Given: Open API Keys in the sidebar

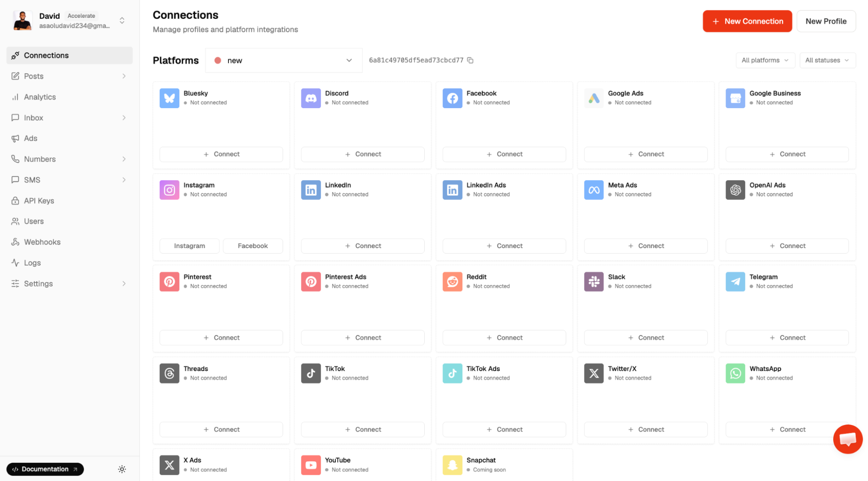Looking at the screenshot, I should 69,201.
